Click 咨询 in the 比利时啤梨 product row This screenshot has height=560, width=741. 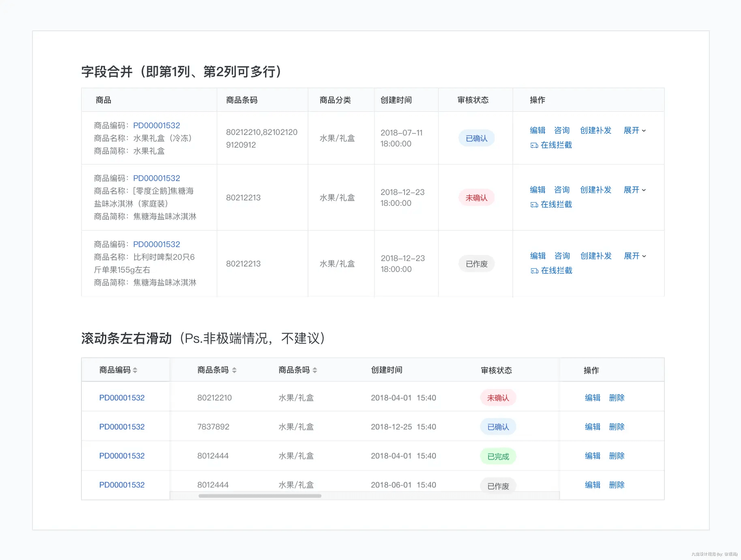562,256
